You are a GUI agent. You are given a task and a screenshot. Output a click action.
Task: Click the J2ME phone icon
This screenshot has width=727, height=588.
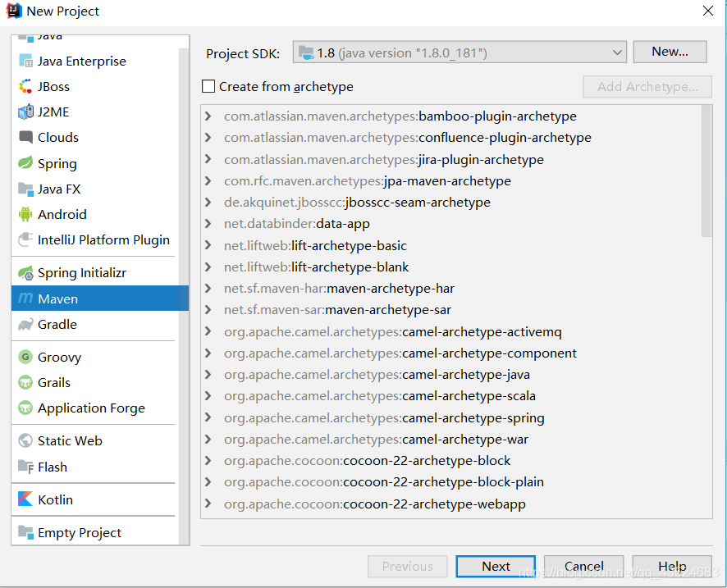tap(25, 112)
